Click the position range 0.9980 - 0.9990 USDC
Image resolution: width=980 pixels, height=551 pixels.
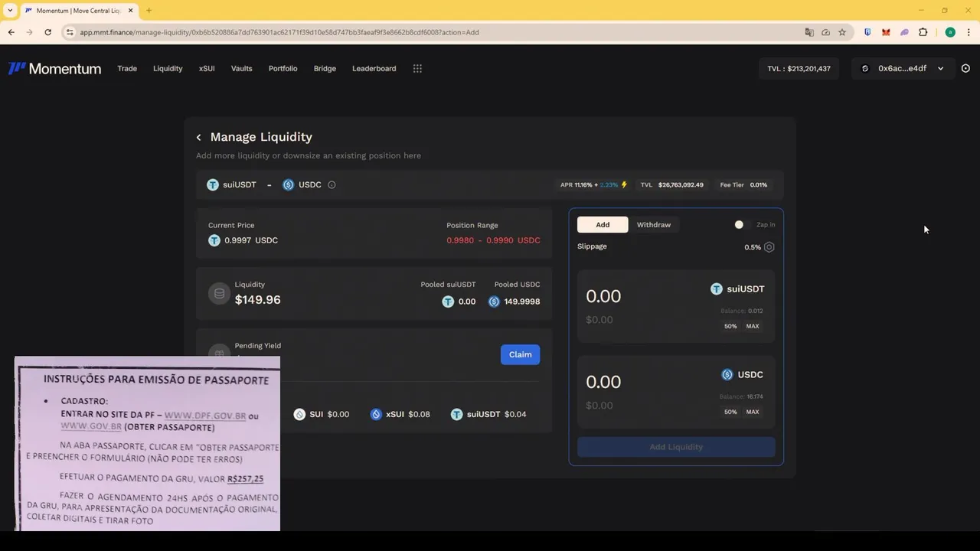pos(493,240)
